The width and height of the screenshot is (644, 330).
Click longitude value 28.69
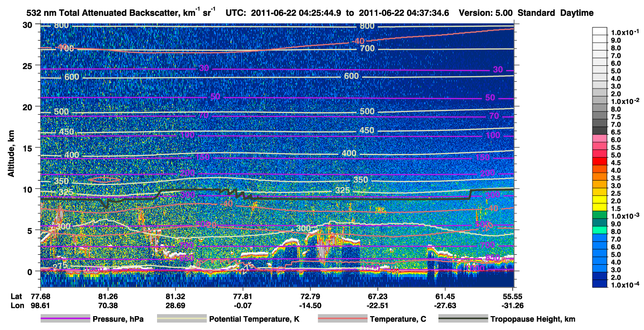(175, 305)
